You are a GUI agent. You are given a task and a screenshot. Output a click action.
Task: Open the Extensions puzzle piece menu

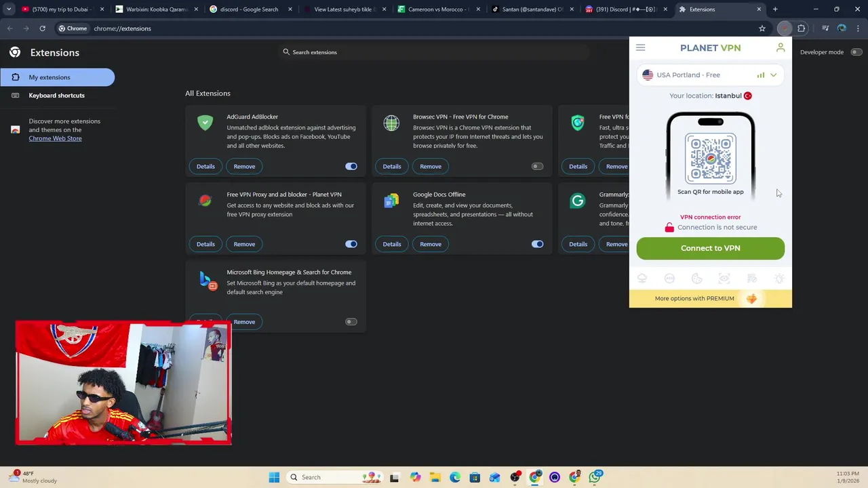(802, 28)
